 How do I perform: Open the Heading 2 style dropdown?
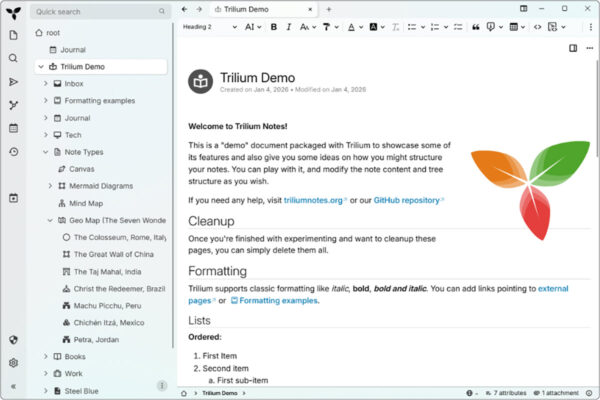pos(210,27)
